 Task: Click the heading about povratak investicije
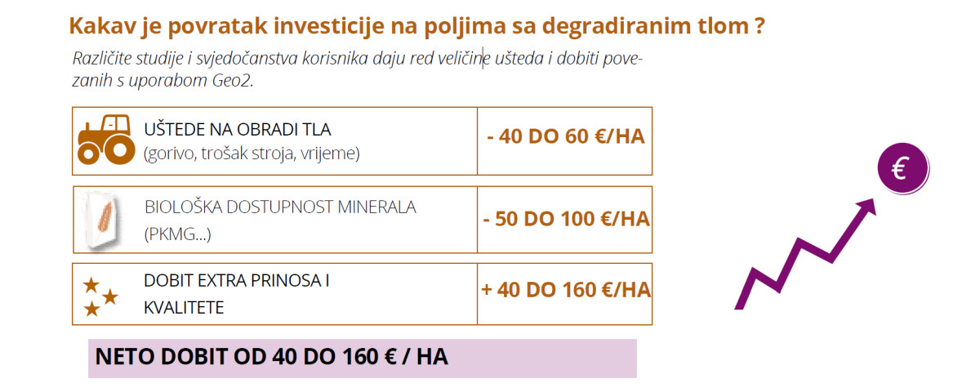[417, 25]
